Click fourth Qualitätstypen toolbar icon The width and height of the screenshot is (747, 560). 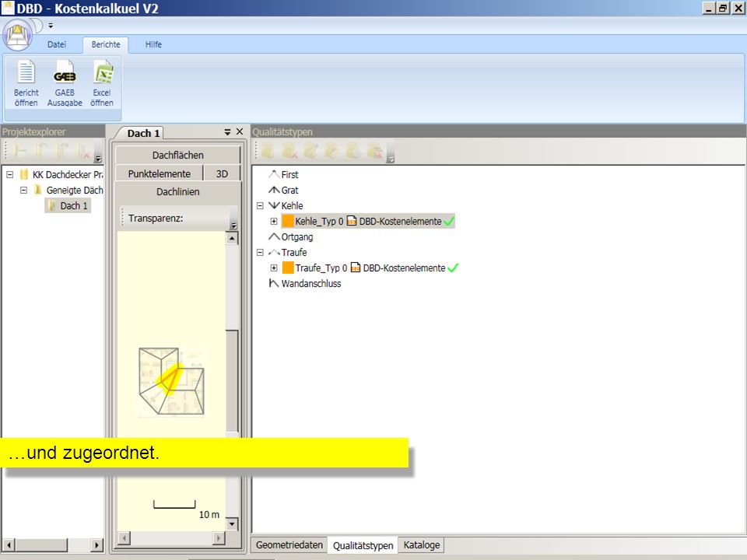point(332,151)
